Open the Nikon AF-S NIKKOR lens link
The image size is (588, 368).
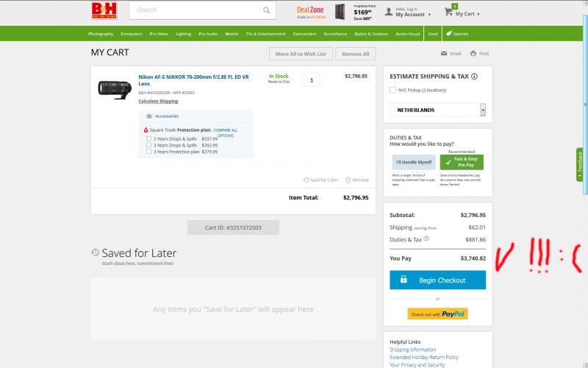coord(193,80)
